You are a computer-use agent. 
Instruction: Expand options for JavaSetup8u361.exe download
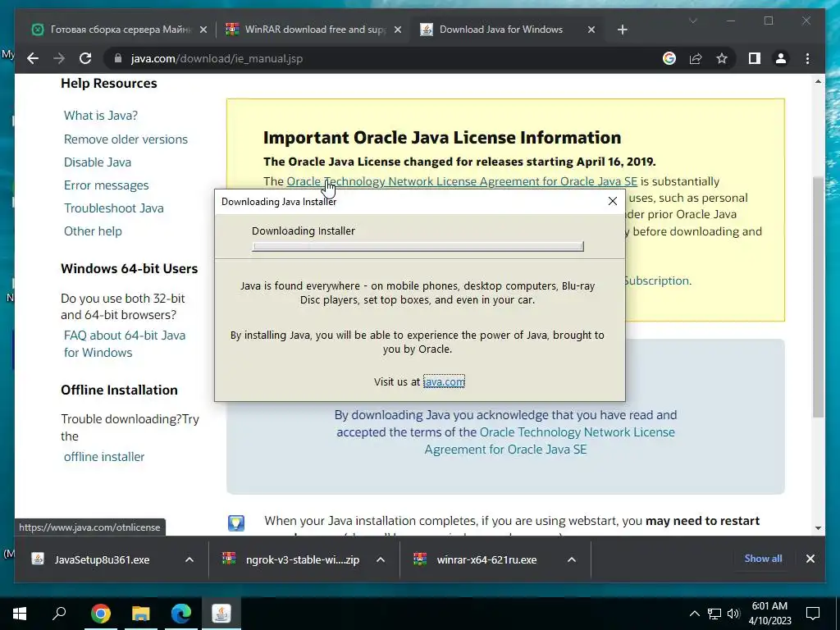(x=189, y=559)
